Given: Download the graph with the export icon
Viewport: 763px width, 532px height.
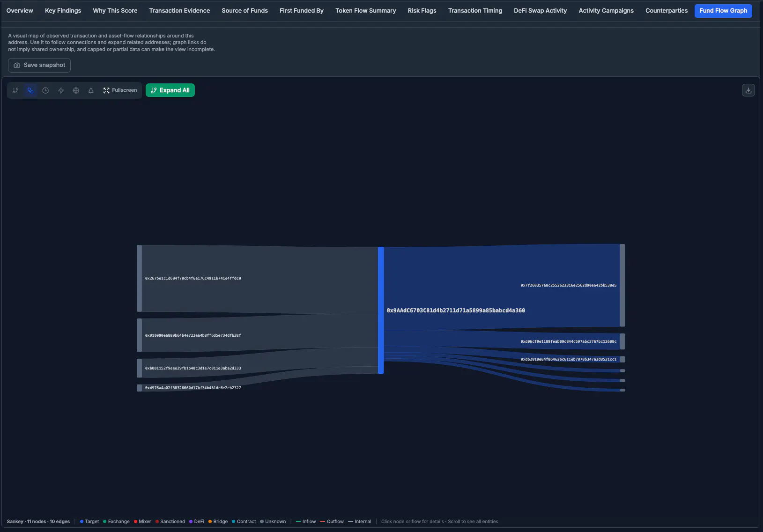Looking at the screenshot, I should (x=748, y=90).
